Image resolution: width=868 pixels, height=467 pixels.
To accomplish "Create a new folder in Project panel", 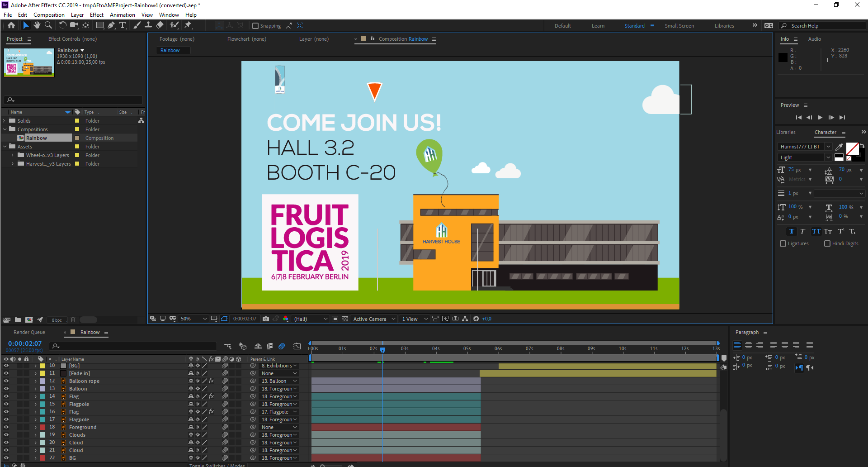I will click(18, 320).
